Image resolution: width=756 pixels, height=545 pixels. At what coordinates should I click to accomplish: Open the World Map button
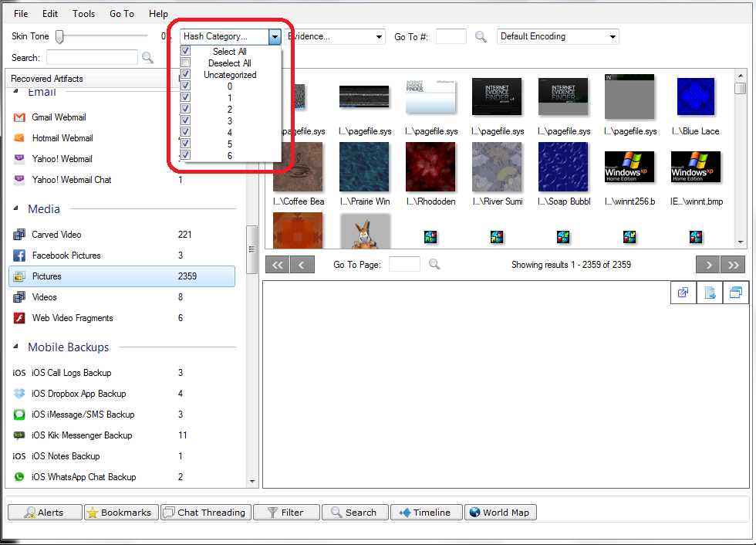pos(500,512)
